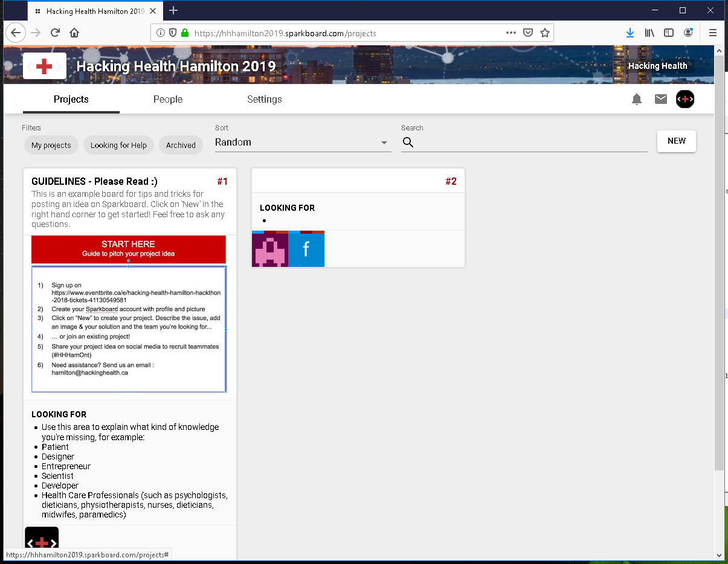Viewport: 728px width, 564px height.
Task: Open a new browser tab with plus
Action: (173, 10)
